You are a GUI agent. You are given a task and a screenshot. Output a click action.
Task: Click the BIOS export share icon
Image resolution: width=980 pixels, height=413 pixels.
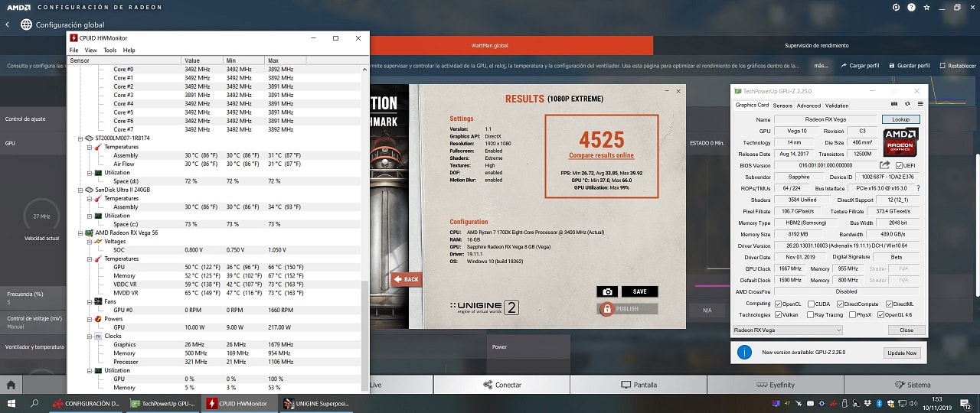click(x=885, y=165)
